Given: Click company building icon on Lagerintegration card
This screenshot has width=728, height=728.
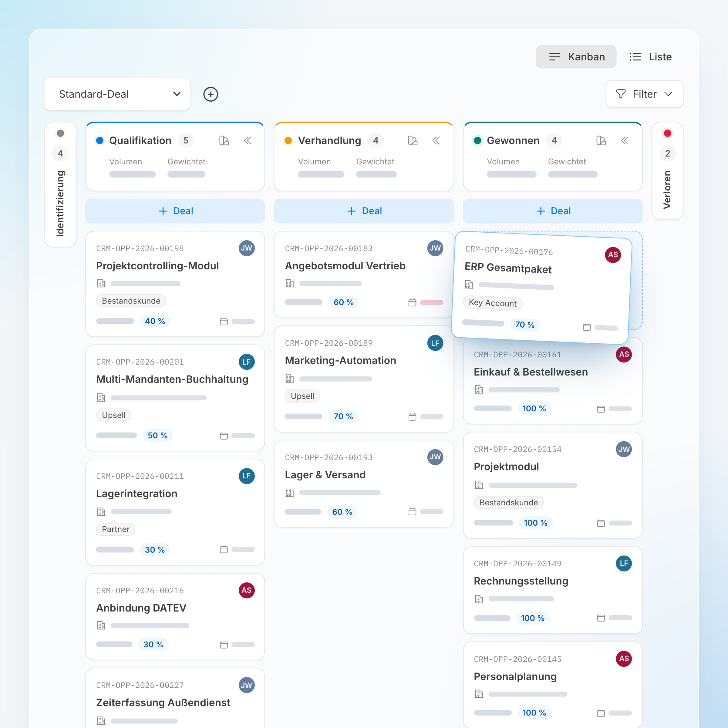Looking at the screenshot, I should coord(101,512).
